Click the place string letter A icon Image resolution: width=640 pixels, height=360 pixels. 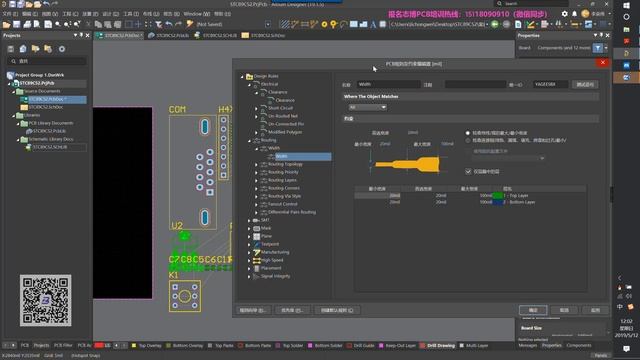click(x=373, y=24)
